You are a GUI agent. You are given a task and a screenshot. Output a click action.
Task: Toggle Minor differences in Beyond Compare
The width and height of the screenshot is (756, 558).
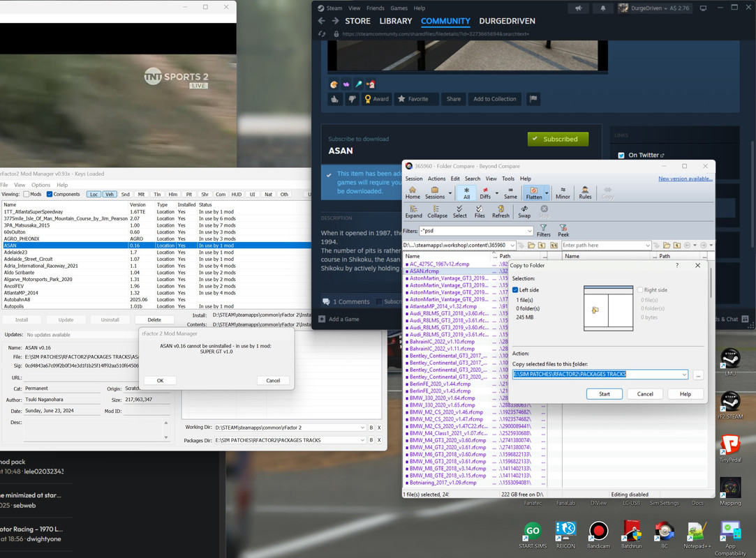tap(563, 193)
